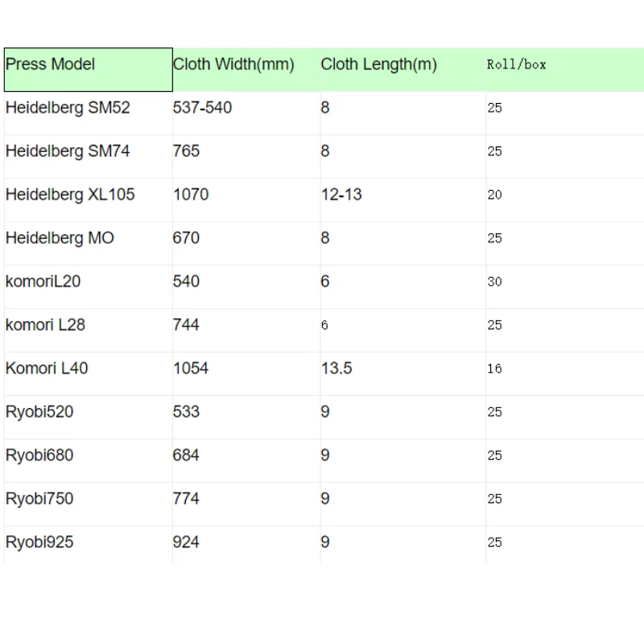Click the Cloth Width(mm) header cell
The height and width of the screenshot is (644, 644).
246,69
